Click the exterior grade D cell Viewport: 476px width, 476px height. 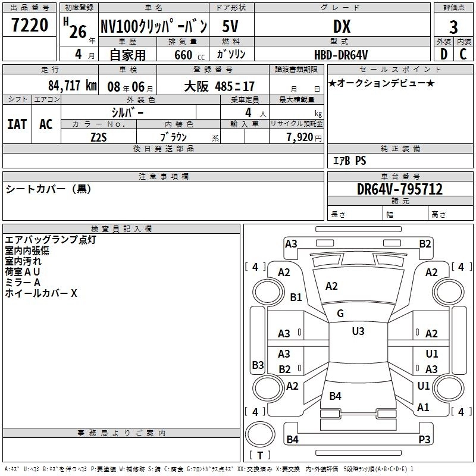443,54
